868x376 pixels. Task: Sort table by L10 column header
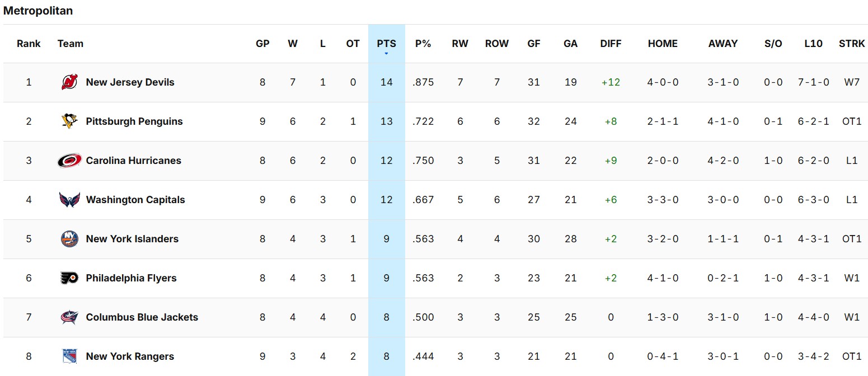tap(813, 44)
